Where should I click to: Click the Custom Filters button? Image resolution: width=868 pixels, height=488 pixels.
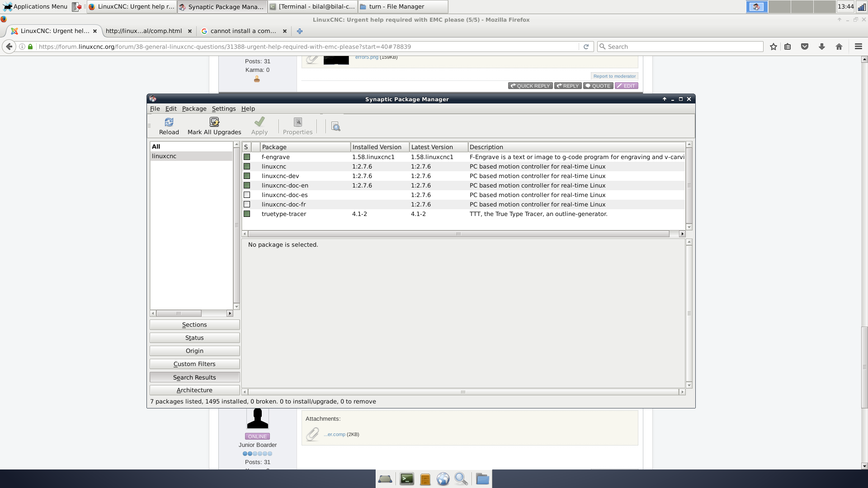coord(194,364)
